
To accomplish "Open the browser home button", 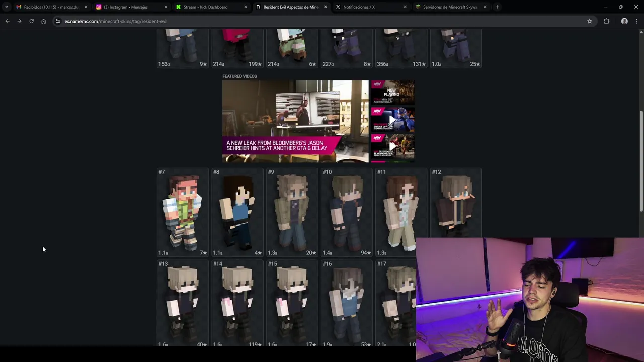I will click(x=43, y=21).
